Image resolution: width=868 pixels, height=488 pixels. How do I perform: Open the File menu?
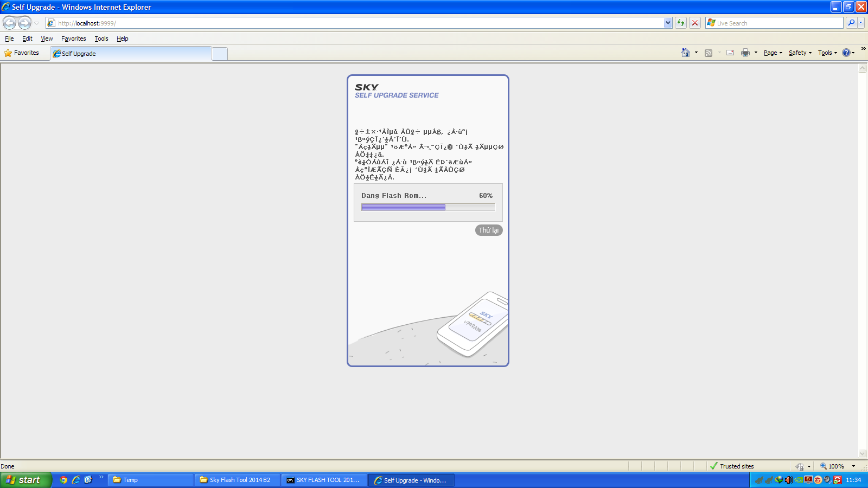(9, 38)
